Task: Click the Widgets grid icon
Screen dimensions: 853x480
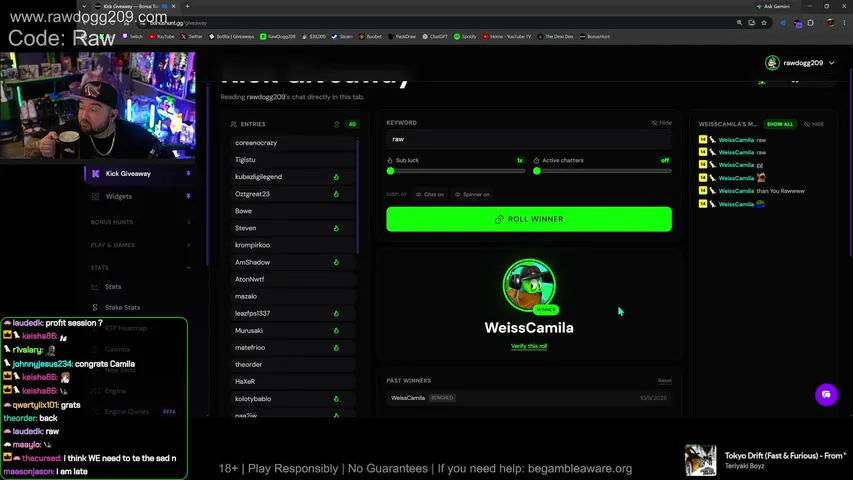Action: click(96, 196)
